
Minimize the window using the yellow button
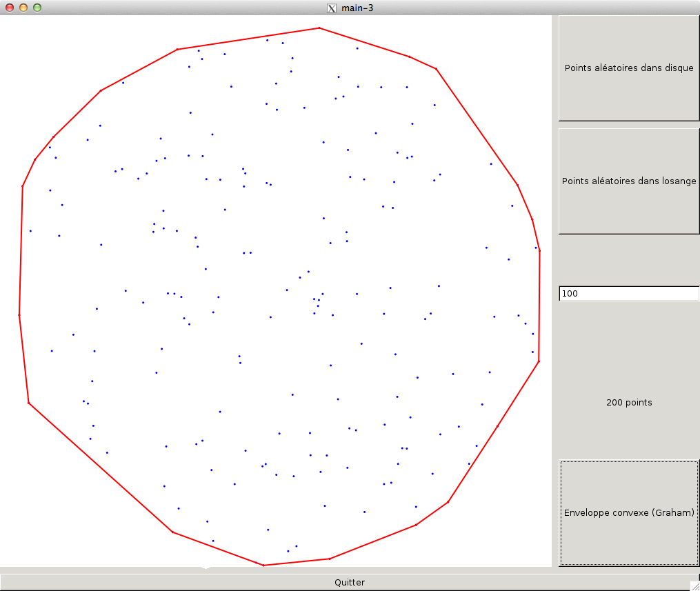click(x=23, y=8)
